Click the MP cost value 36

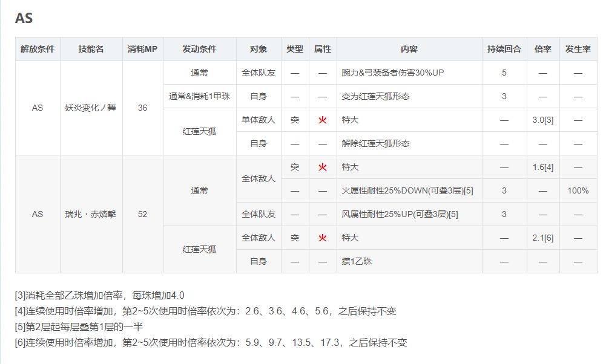[x=143, y=108]
